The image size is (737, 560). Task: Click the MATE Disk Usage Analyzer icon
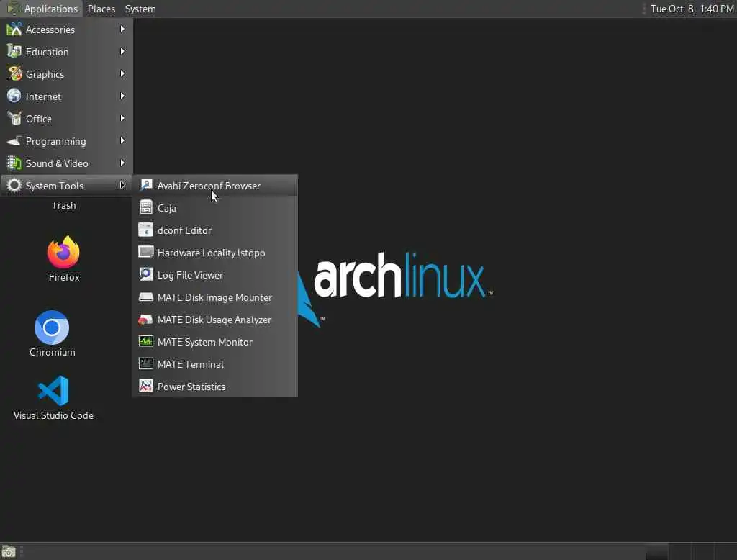pyautogui.click(x=146, y=320)
